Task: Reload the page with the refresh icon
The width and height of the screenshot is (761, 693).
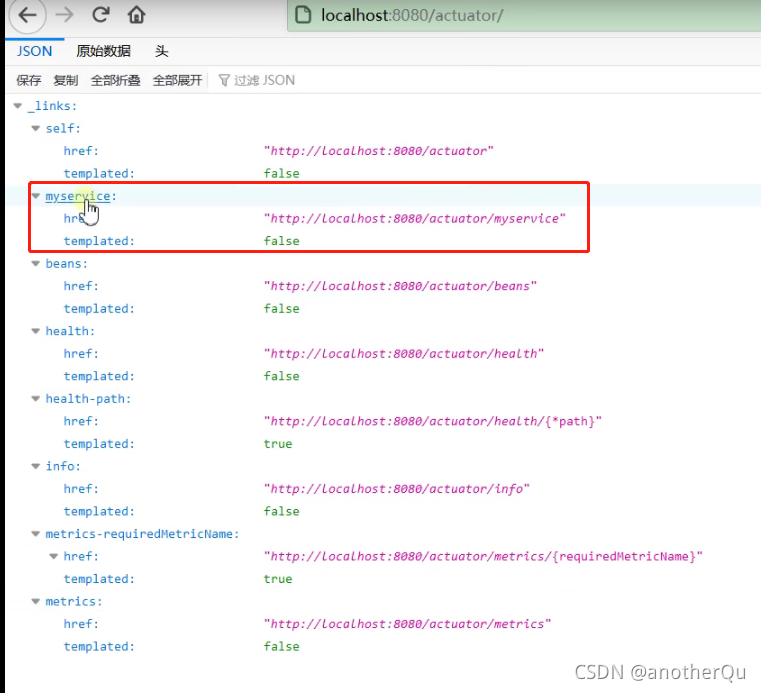Action: click(x=101, y=15)
